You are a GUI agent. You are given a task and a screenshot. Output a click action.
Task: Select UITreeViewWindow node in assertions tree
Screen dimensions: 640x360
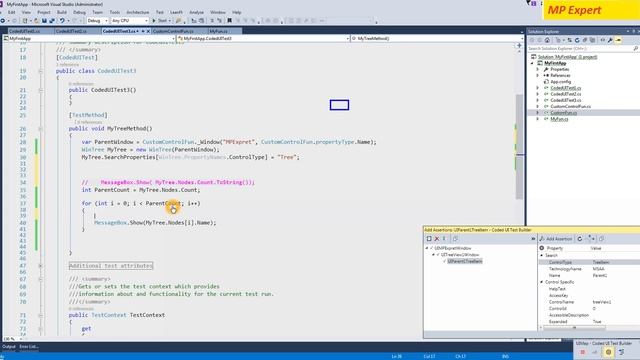pyautogui.click(x=460, y=255)
